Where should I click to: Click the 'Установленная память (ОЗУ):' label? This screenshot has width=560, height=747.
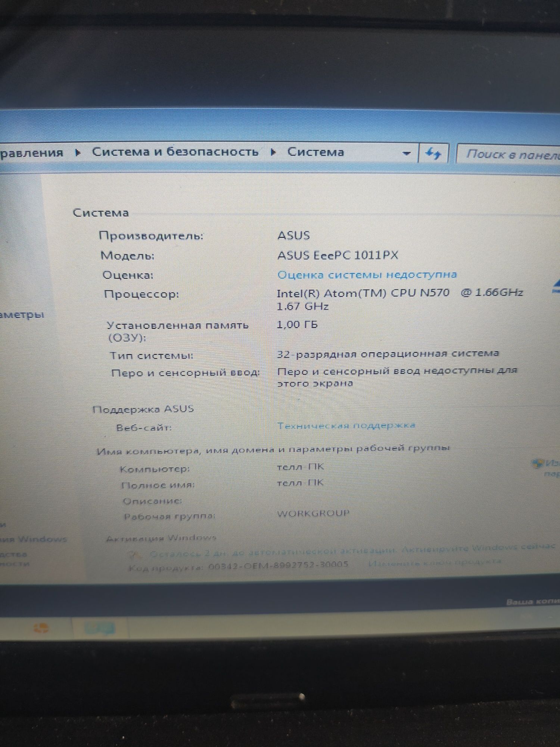point(178,331)
